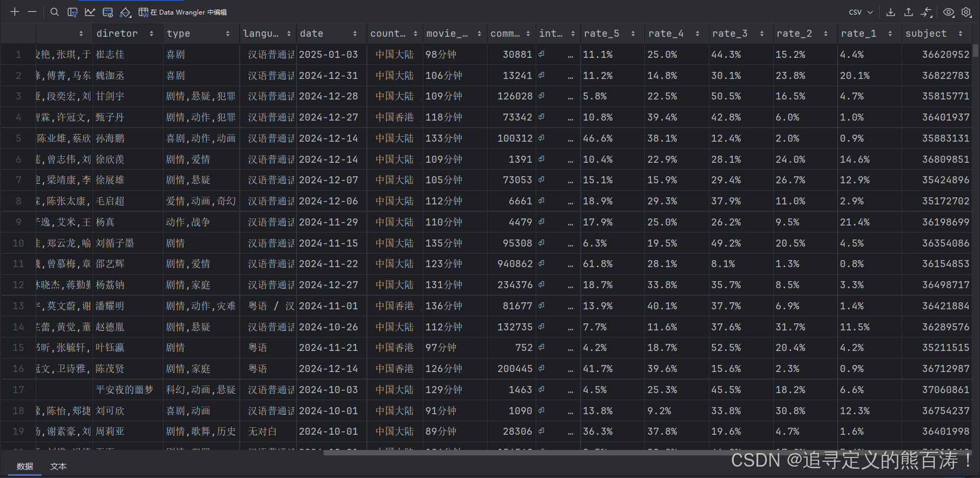This screenshot has height=478, width=980.
Task: Open intro cell link icon in row 1
Action: [541, 54]
